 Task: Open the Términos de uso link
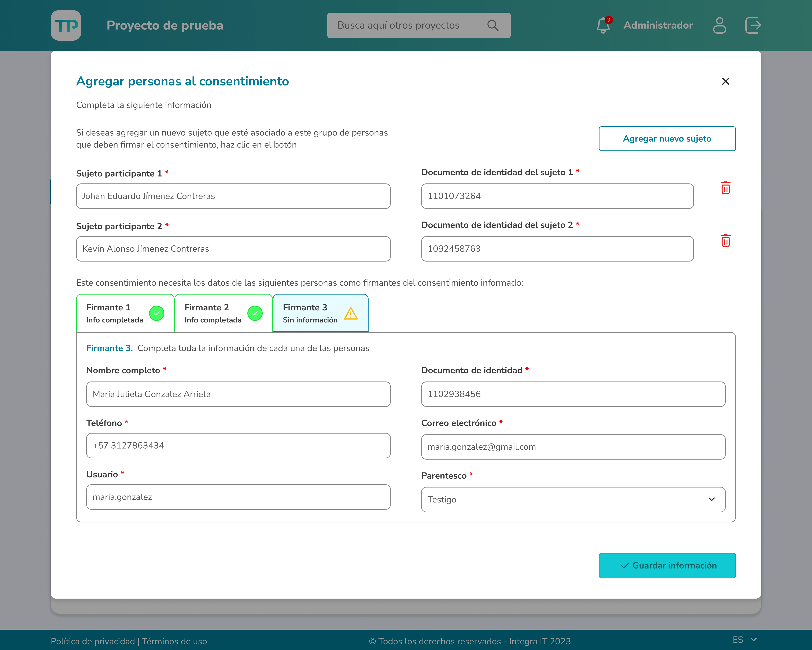(x=174, y=641)
